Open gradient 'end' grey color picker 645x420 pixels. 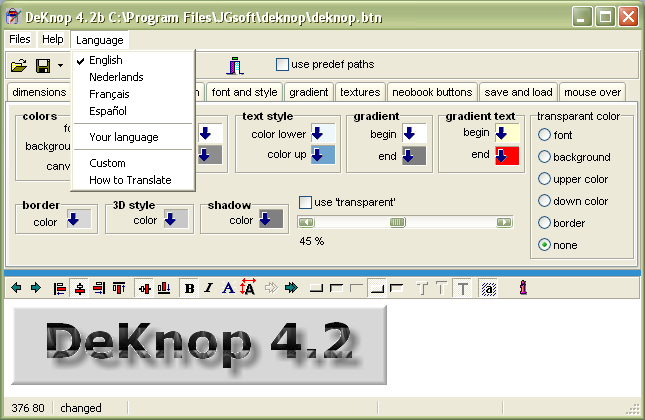pyautogui.click(x=414, y=156)
